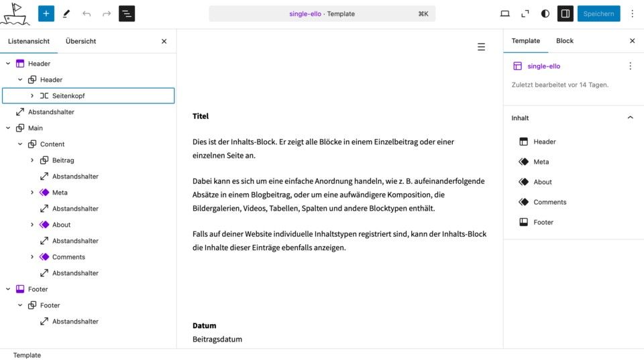
Task: Select Footer in the Inhalt list
Action: [x=543, y=222]
